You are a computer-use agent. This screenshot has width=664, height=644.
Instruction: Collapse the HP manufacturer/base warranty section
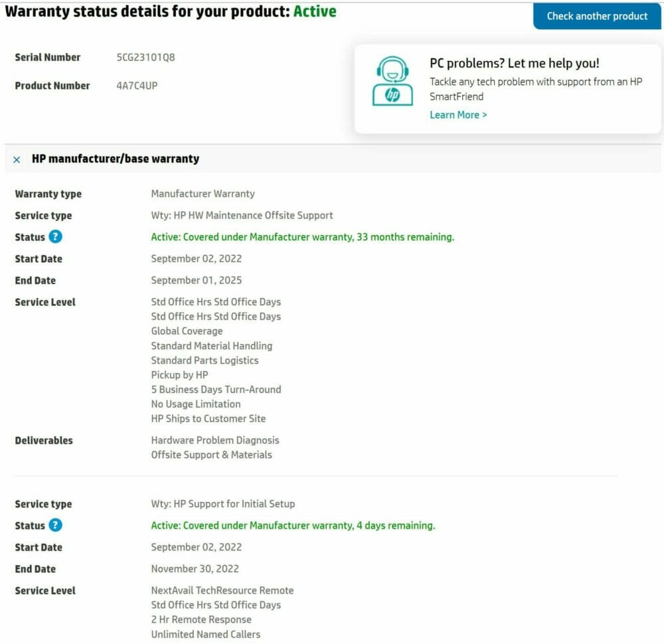tap(17, 159)
